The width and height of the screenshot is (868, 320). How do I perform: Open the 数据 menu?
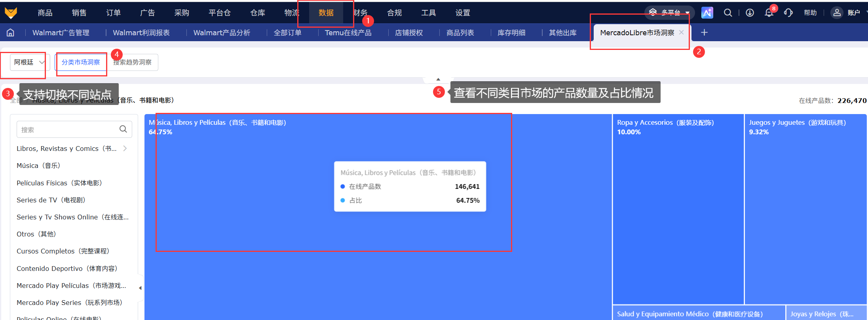[326, 13]
